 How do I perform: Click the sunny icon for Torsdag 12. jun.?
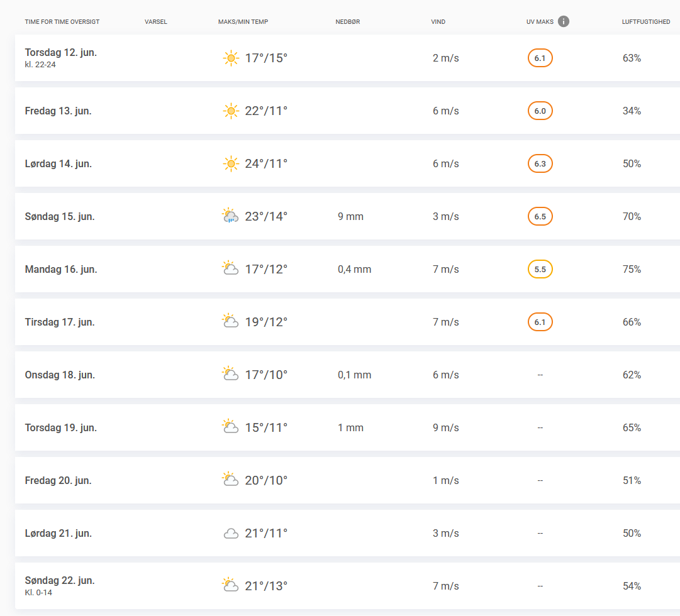coord(231,58)
